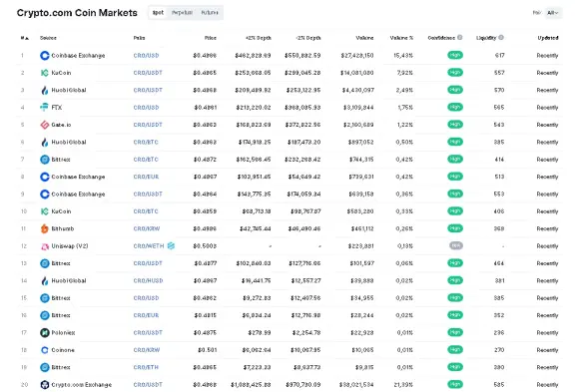Sort by the Updated column header
Screen dimensions: 578x392
[548, 38]
